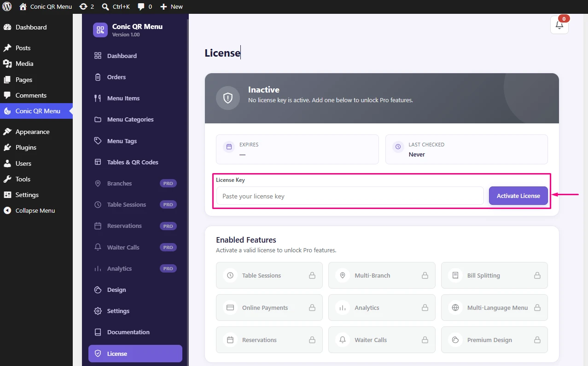Click the Multi-Language Menu feature card
This screenshot has height=366, width=588.
tap(495, 308)
